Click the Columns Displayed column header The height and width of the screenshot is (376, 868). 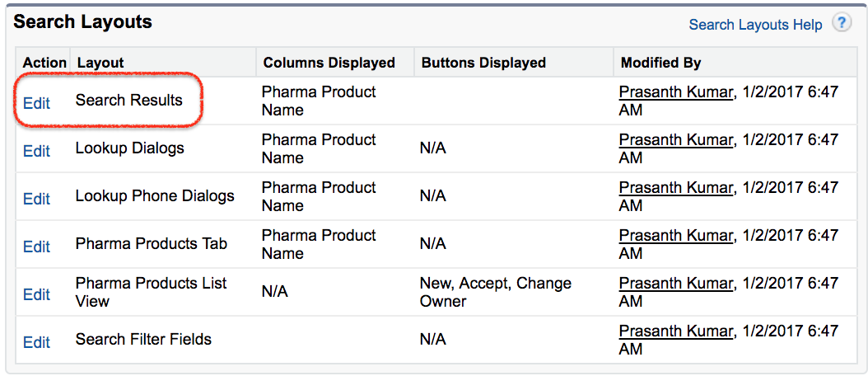pos(329,63)
